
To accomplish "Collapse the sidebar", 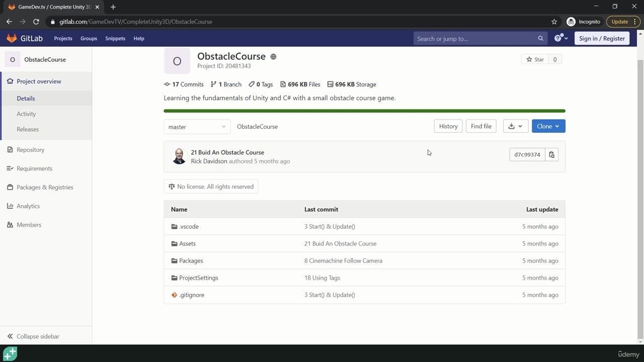I will [x=46, y=336].
